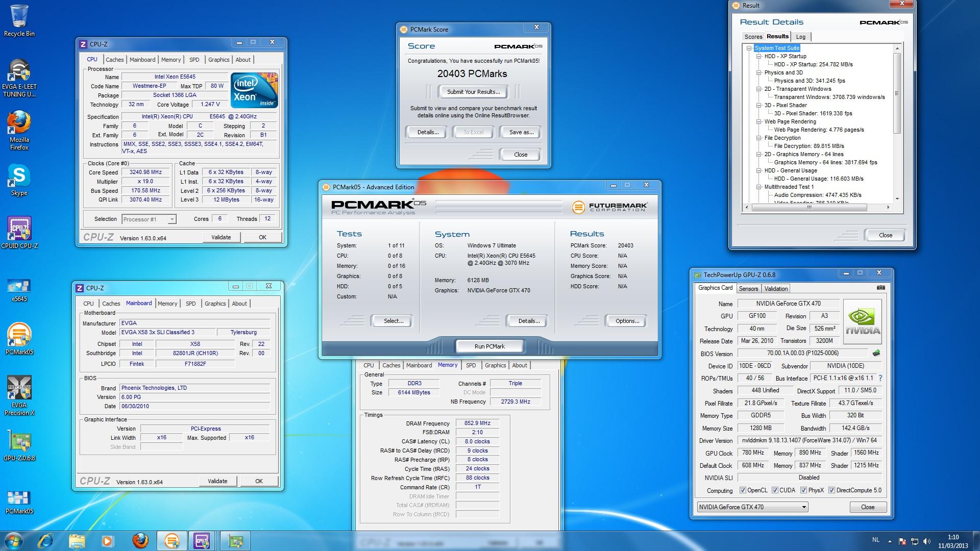Click the volume speaker tray icon
980x551 pixels.
(927, 541)
